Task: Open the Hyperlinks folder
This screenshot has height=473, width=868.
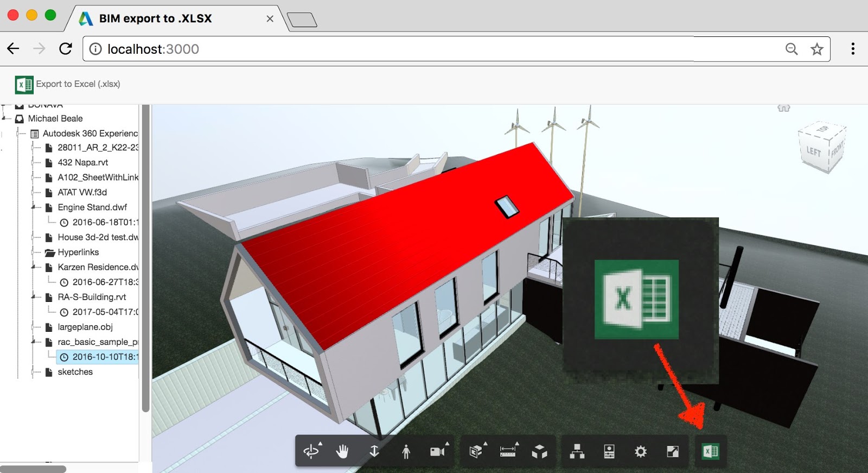Action: click(x=78, y=253)
